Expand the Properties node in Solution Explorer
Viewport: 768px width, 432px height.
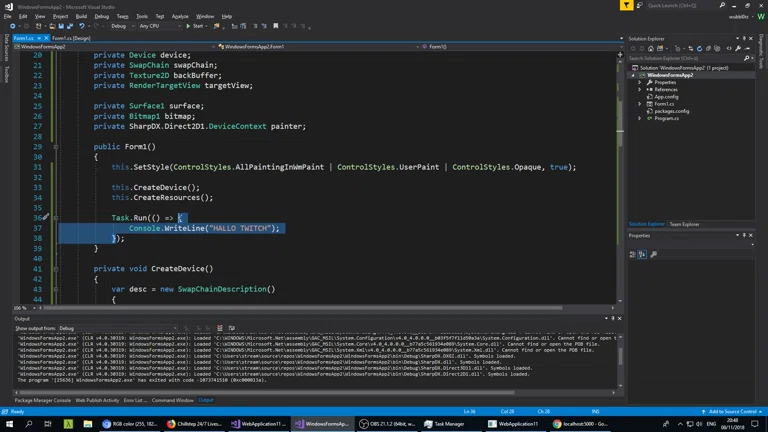pyautogui.click(x=640, y=82)
